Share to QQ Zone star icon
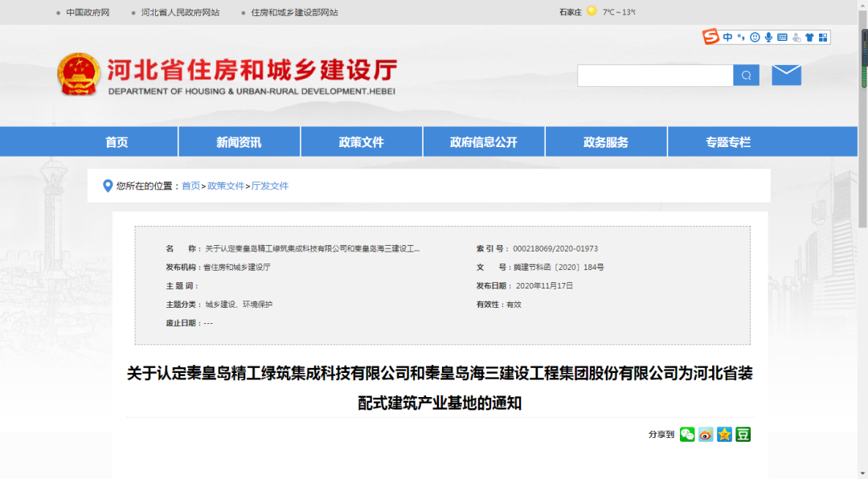This screenshot has height=479, width=868. click(724, 435)
